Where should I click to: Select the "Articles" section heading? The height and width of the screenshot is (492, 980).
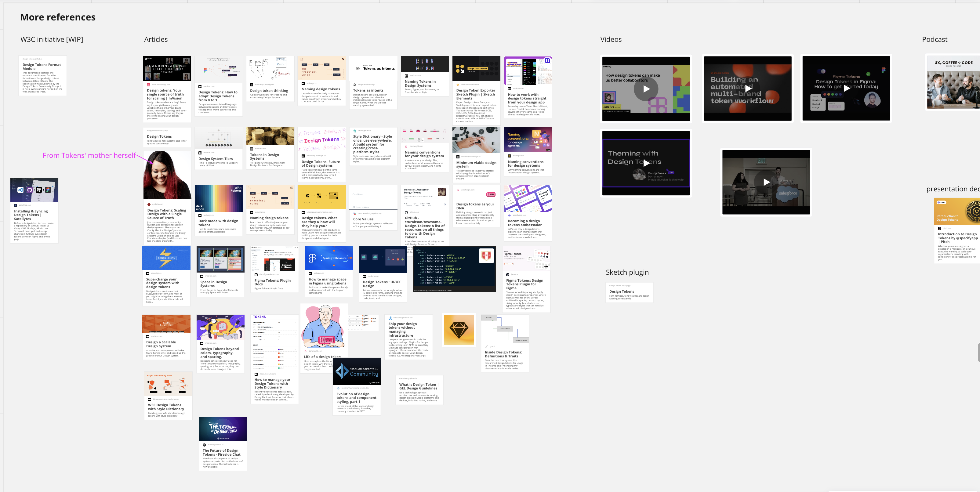(x=156, y=39)
